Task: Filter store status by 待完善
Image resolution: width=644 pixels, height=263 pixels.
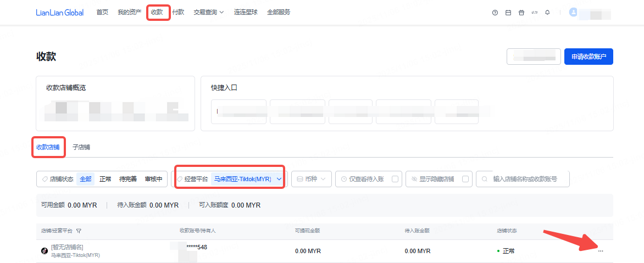Action: (x=127, y=180)
